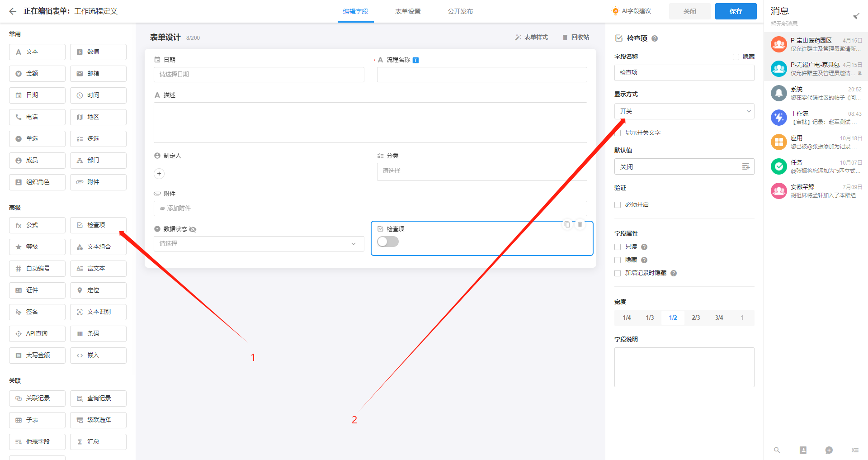The height and width of the screenshot is (460, 868).
Task: Click the 添加附件 upload area
Action: pos(370,209)
